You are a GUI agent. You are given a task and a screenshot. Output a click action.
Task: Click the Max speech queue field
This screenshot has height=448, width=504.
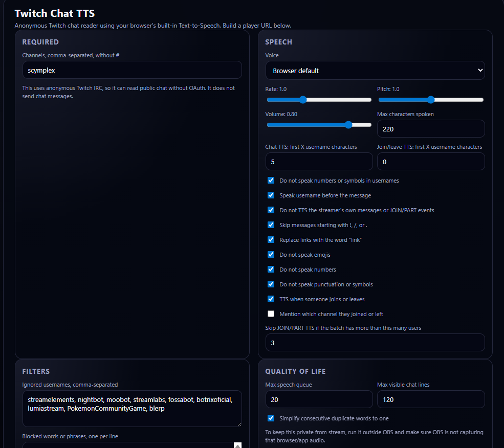coord(319,399)
